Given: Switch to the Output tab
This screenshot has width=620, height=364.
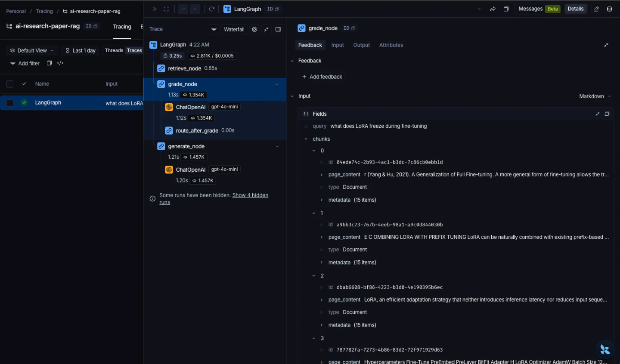Looking at the screenshot, I should (x=361, y=45).
